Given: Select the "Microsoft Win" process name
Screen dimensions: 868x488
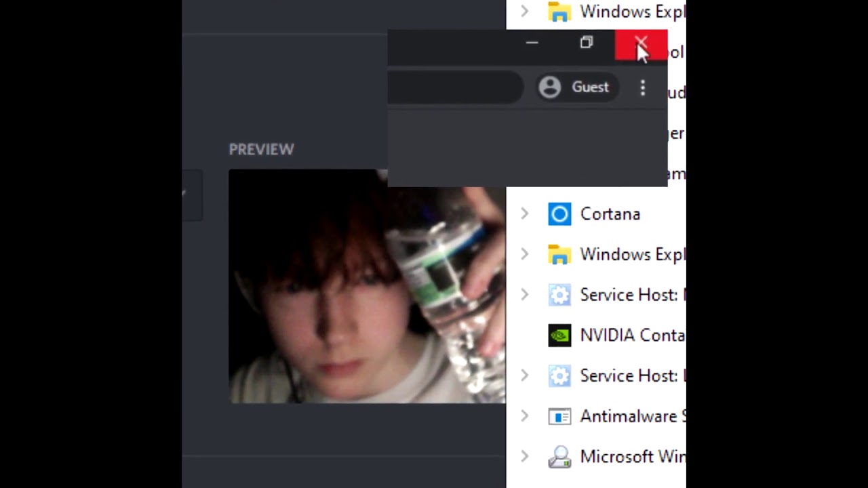Looking at the screenshot, I should [x=633, y=457].
